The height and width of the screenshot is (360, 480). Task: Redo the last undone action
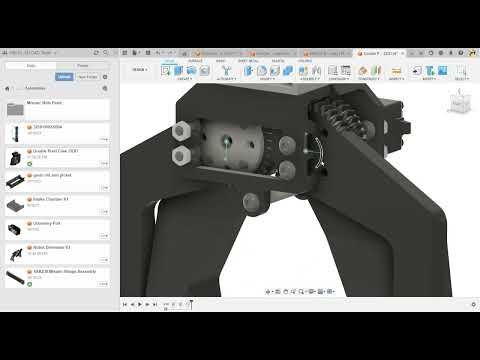pyautogui.click(x=170, y=53)
